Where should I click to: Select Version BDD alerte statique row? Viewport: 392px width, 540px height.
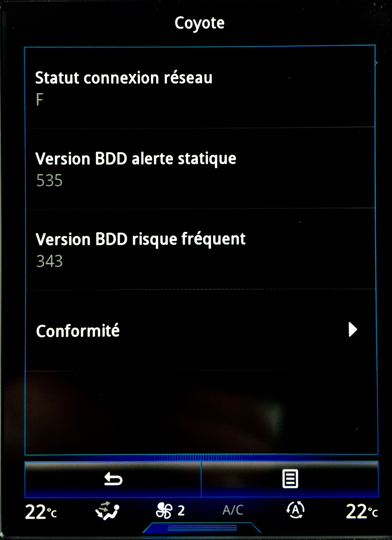tap(200, 168)
